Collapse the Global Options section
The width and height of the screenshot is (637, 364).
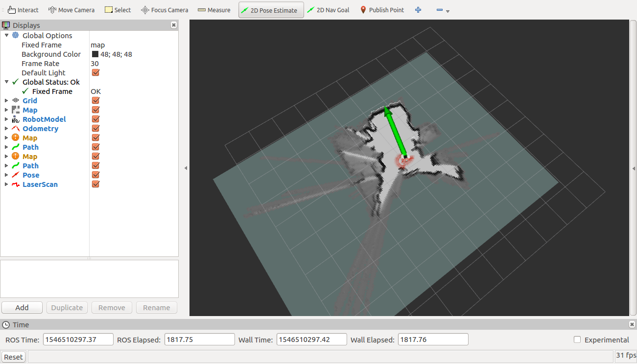pos(6,36)
